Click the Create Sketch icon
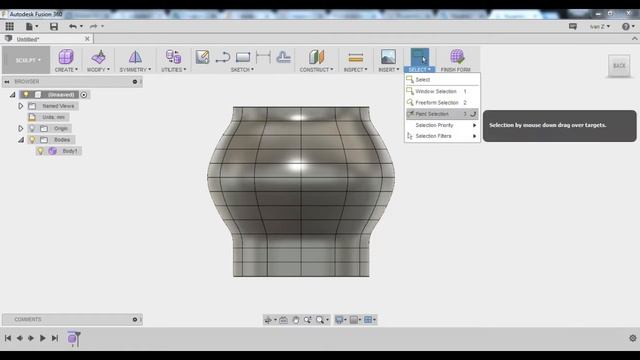The height and width of the screenshot is (360, 640). (202, 57)
